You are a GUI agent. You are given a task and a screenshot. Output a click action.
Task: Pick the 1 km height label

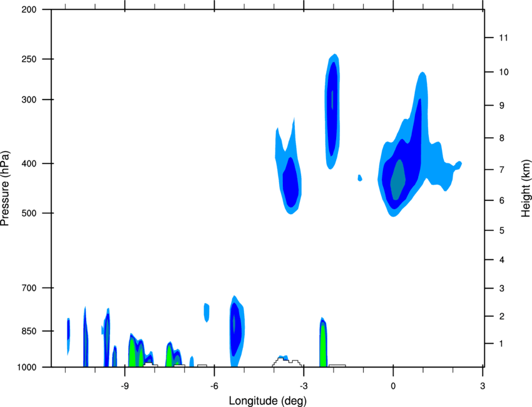[x=501, y=344]
